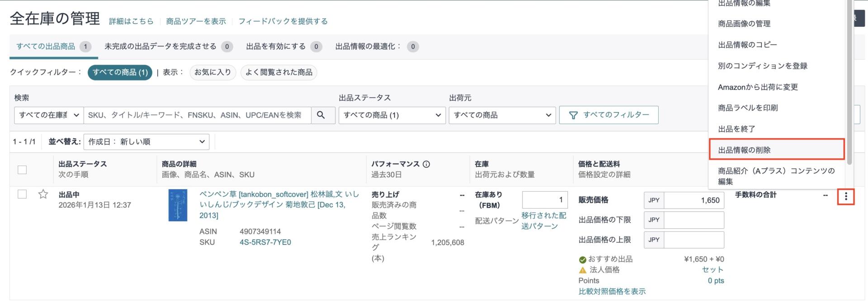Expand the 出品ステータス dropdown
Image resolution: width=868 pixels, height=304 pixels.
click(392, 115)
